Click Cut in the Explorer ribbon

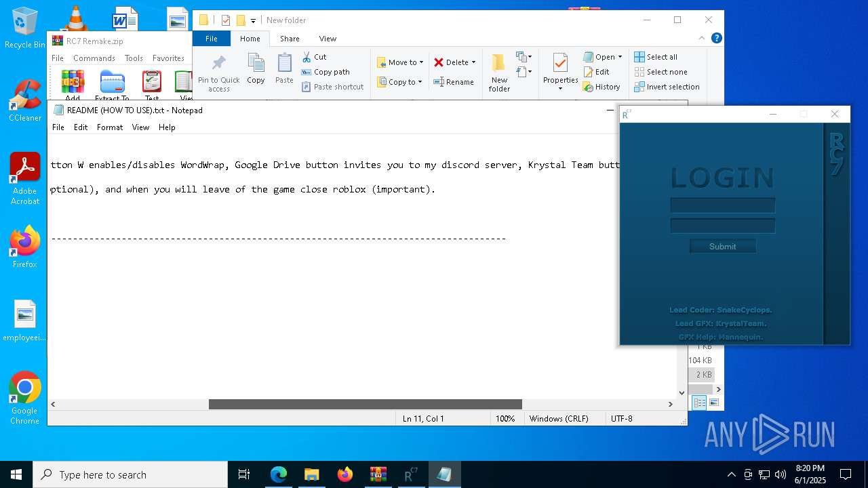pyautogui.click(x=314, y=57)
